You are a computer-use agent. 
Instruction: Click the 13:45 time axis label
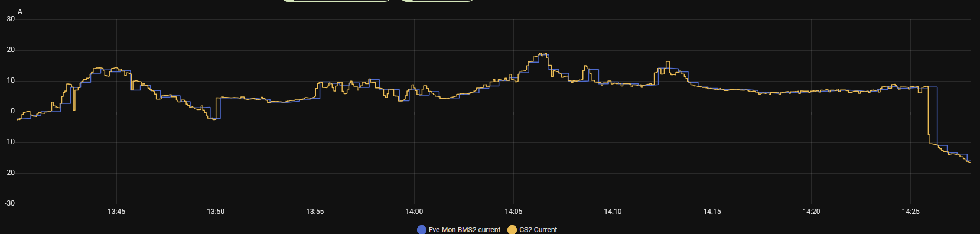(x=116, y=212)
